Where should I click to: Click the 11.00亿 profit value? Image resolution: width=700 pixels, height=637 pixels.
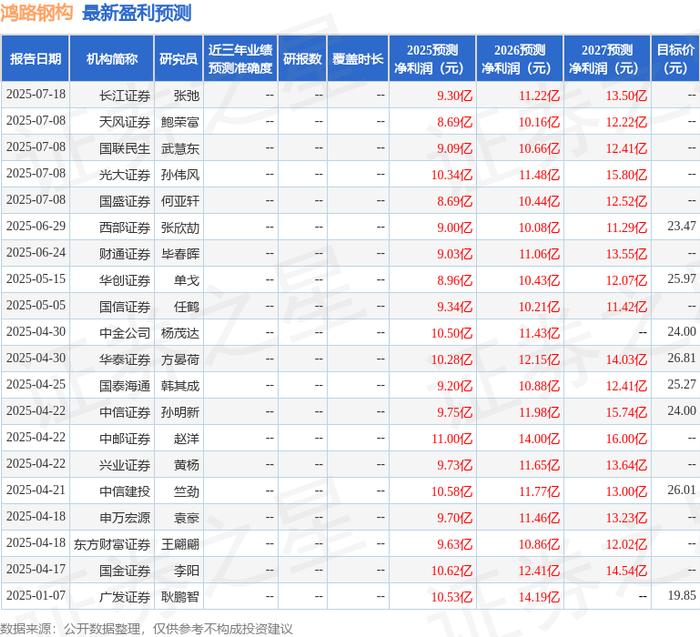[x=451, y=438]
